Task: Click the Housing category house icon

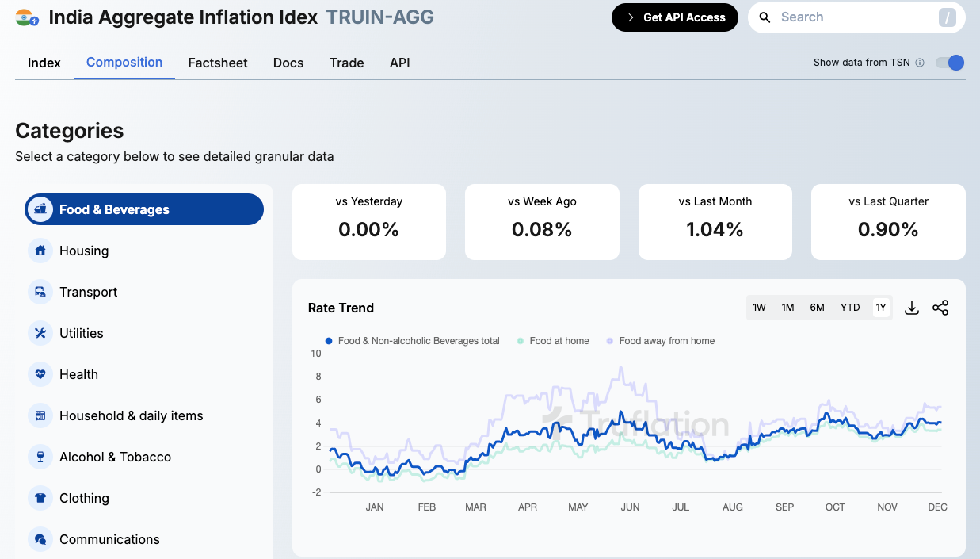Action: 40,251
